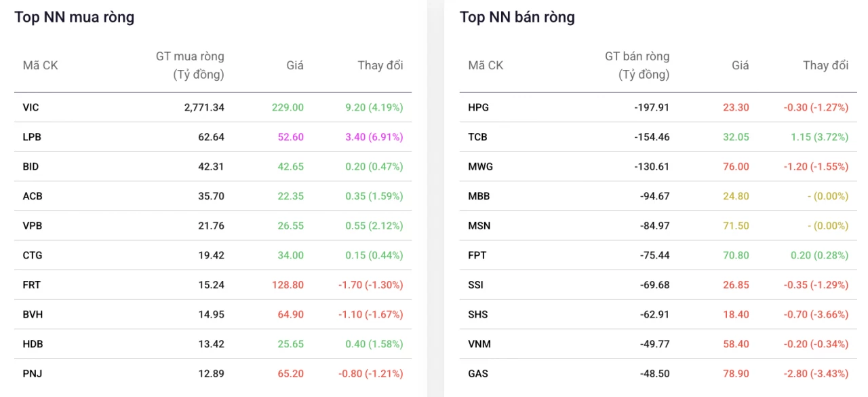Choose the CTG stock code
The height and width of the screenshot is (397, 868).
32,255
